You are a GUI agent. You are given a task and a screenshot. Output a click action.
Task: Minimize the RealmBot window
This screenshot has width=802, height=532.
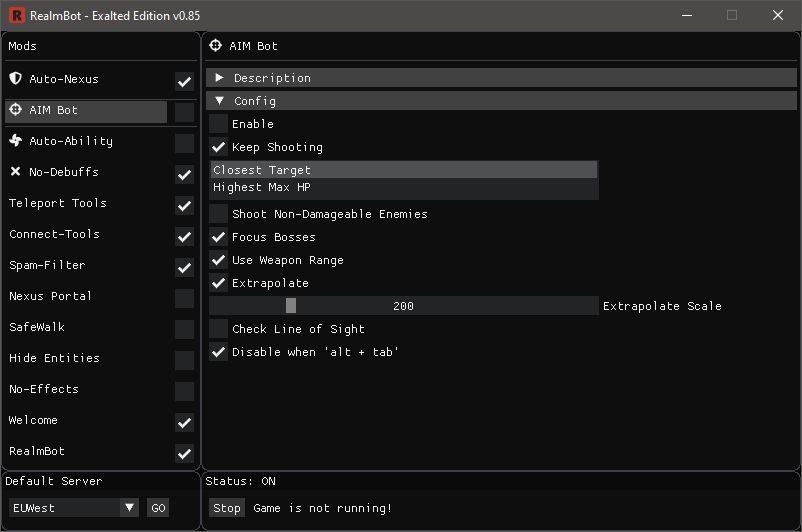pyautogui.click(x=687, y=15)
